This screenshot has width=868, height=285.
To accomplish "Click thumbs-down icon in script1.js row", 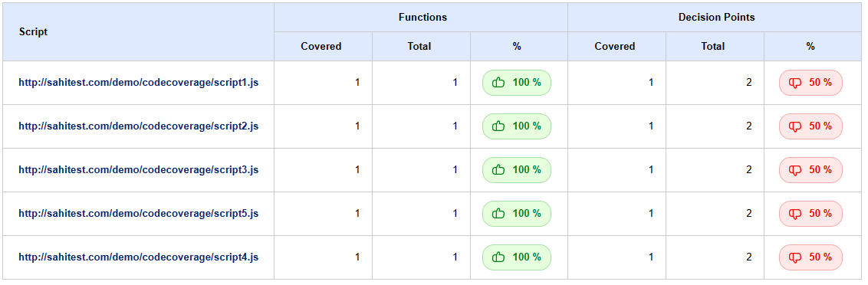I will [x=795, y=83].
